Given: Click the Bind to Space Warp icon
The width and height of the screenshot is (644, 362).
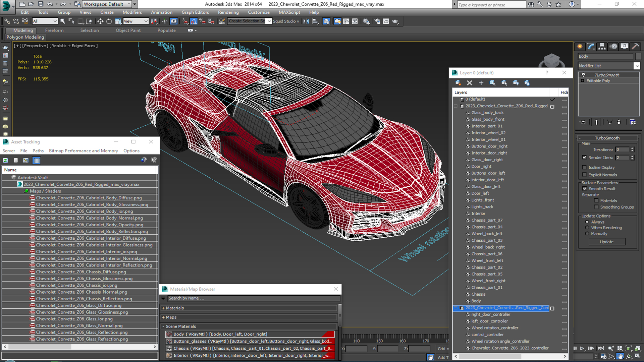Looking at the screenshot, I should (25, 21).
